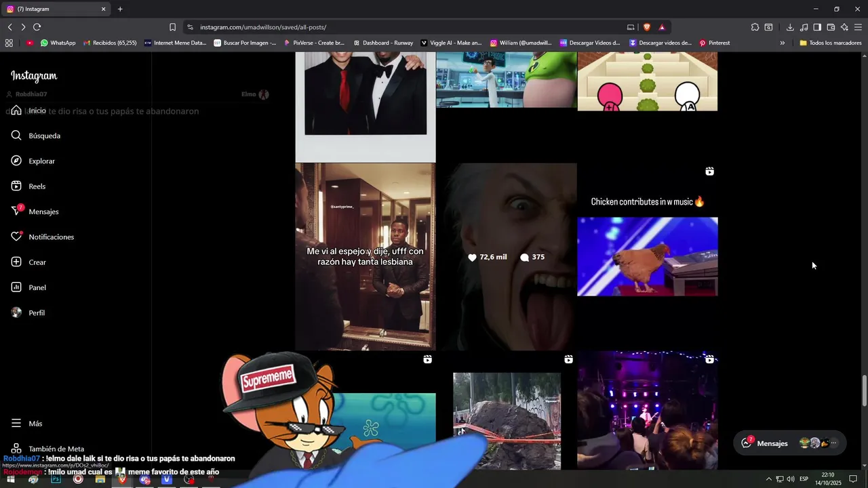Open the Panel dashboard item
The image size is (868, 488).
coord(28,287)
